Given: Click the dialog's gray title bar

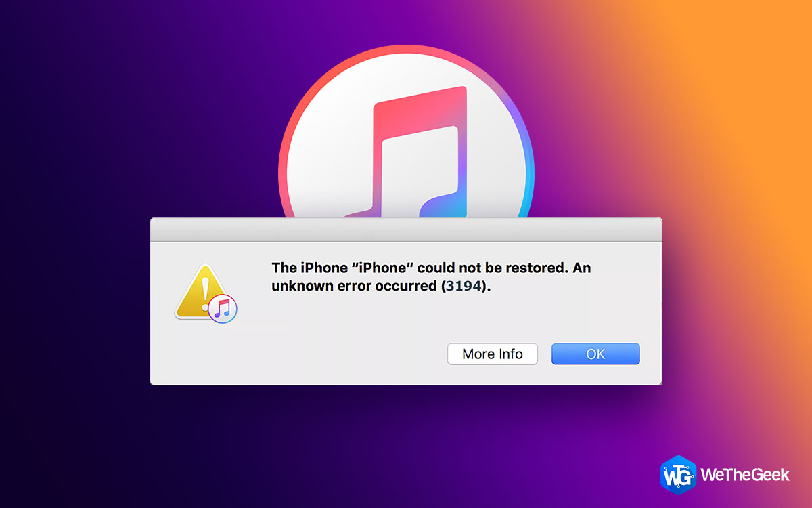Looking at the screenshot, I should [x=406, y=230].
